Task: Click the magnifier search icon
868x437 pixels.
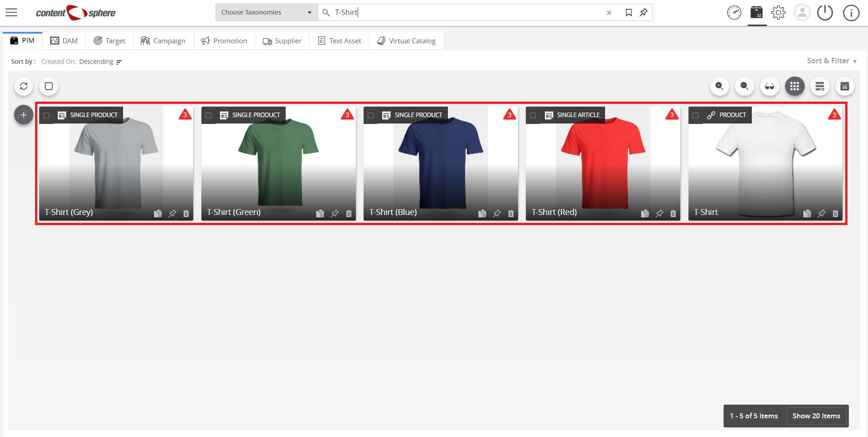Action: tap(326, 13)
